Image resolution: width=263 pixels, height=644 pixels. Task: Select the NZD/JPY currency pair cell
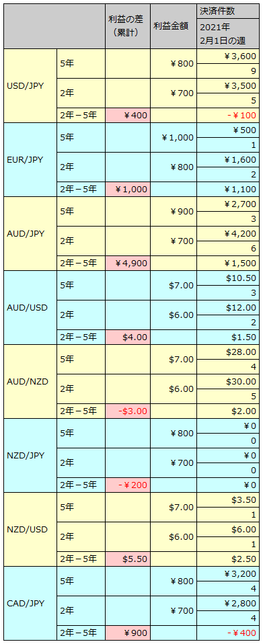(x=30, y=455)
